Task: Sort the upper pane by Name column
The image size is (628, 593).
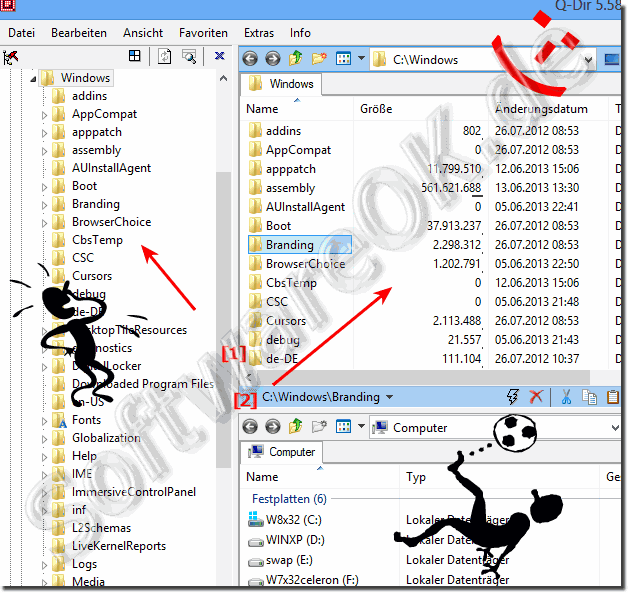Action: 297,109
